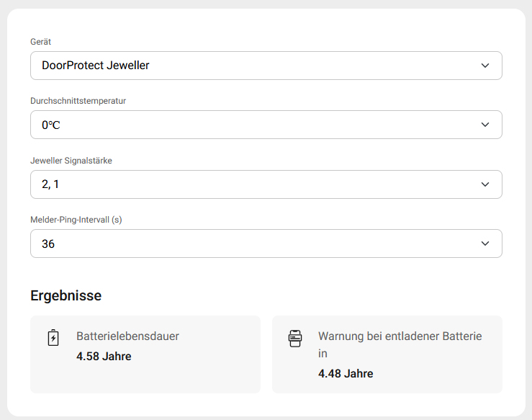Click the low battery warning icon
The width and height of the screenshot is (532, 420).
(295, 339)
